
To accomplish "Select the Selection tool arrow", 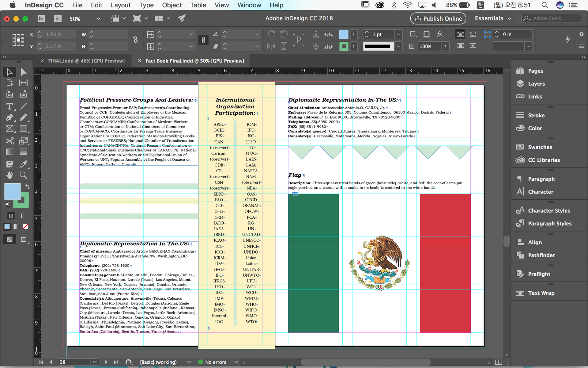I will tap(9, 72).
